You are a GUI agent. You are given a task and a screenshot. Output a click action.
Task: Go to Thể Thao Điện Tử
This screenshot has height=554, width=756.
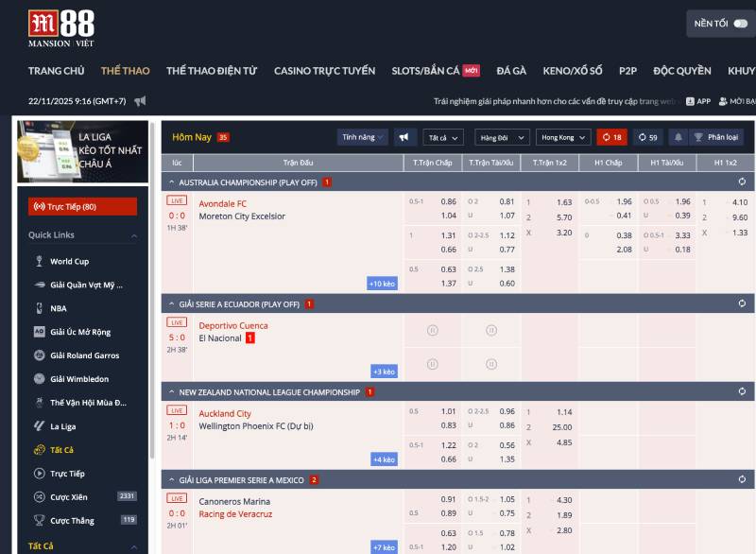tap(212, 71)
